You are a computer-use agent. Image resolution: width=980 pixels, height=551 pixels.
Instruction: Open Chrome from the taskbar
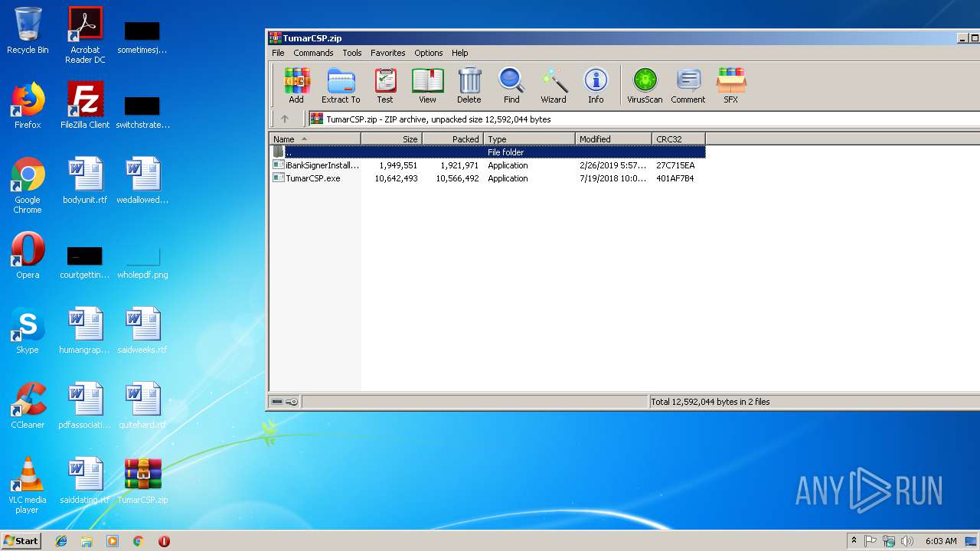[138, 541]
